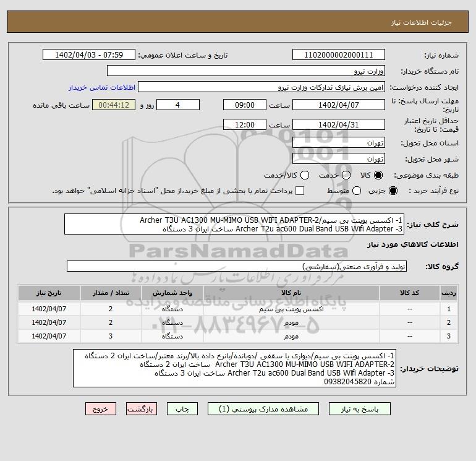Click the goods group field تولید و فرآوری صنعتی
Image resolution: width=476 pixels, height=461 pixels.
tap(237, 266)
